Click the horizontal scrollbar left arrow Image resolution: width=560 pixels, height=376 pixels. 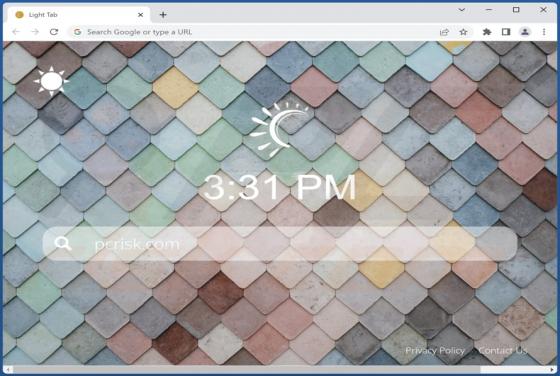point(8,370)
